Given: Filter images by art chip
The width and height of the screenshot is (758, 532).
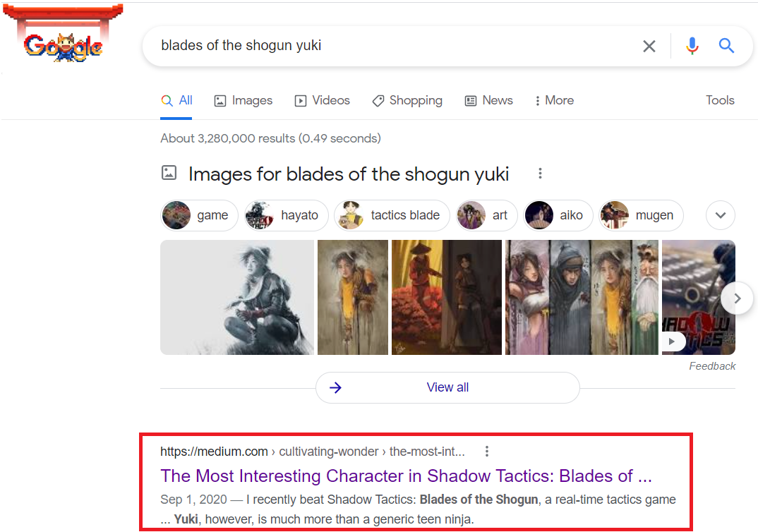Looking at the screenshot, I should pos(487,215).
